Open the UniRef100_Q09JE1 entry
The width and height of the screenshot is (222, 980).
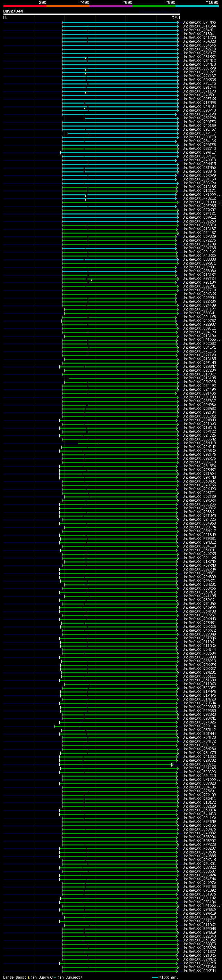199,328
